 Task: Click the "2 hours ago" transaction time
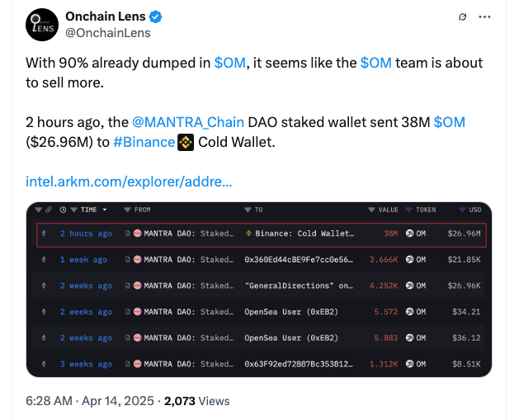(x=86, y=234)
